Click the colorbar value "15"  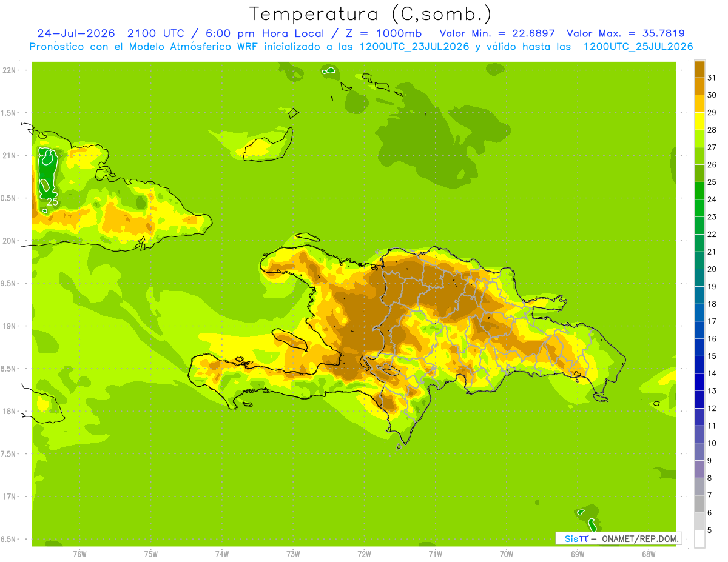(712, 356)
